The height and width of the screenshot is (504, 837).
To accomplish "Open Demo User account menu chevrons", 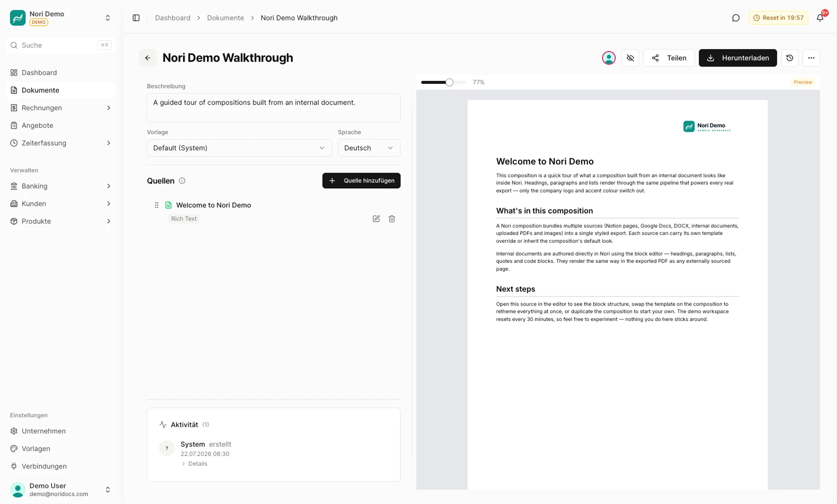I will (108, 490).
